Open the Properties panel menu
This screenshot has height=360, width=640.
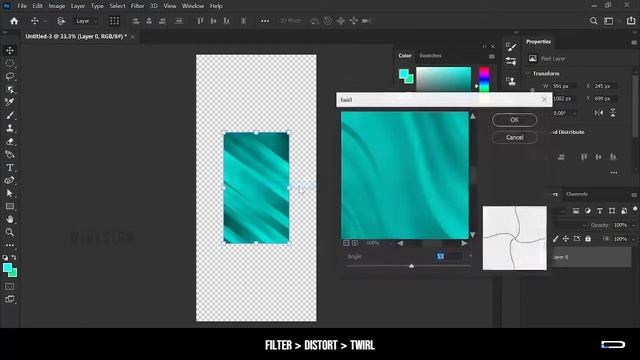[x=634, y=42]
